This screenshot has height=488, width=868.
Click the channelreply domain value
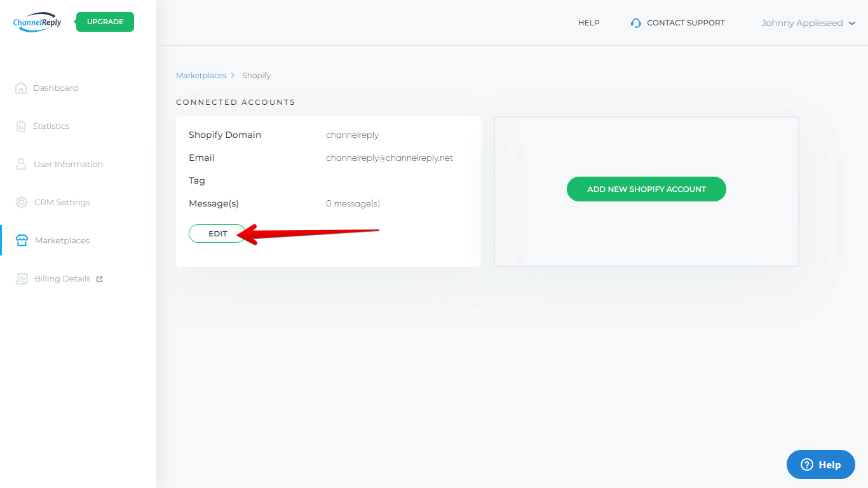point(352,135)
